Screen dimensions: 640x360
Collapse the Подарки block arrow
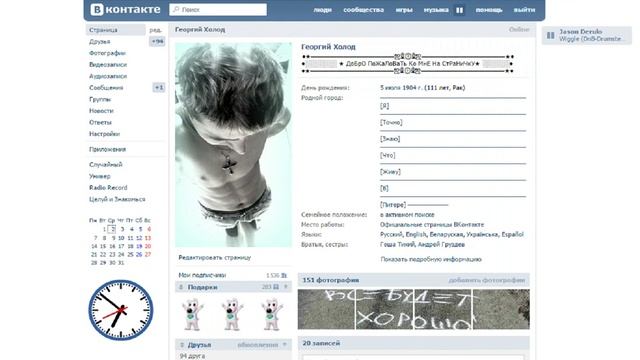(x=286, y=287)
